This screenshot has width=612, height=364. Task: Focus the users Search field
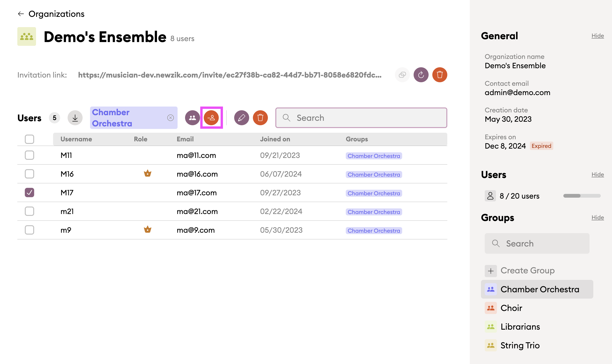point(361,118)
